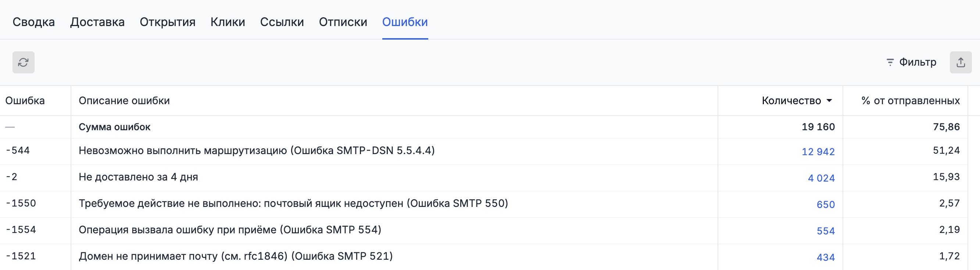Open the 434 count link
The width and height of the screenshot is (980, 270).
tap(826, 258)
